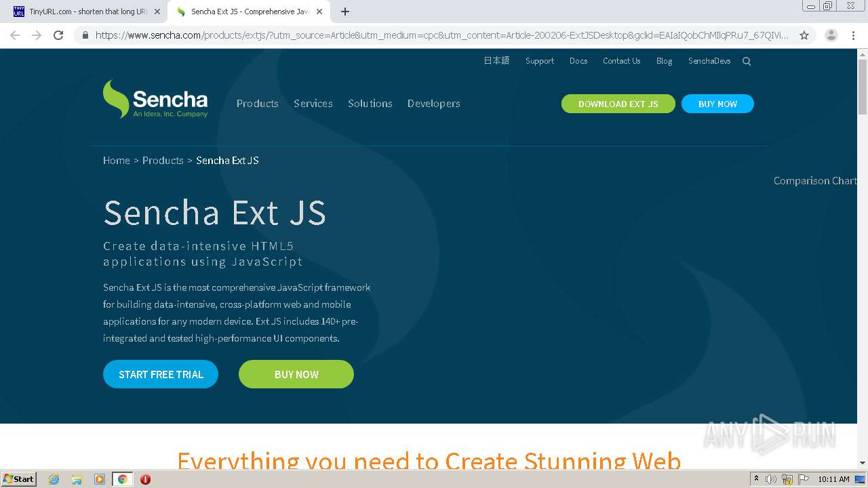
Task: Click the volume speaker tray icon
Action: [x=771, y=479]
